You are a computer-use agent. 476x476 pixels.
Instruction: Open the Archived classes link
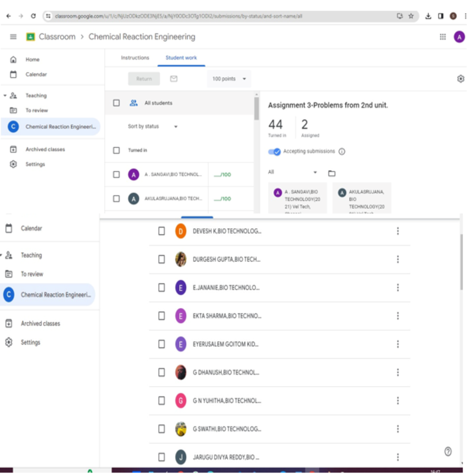point(45,149)
